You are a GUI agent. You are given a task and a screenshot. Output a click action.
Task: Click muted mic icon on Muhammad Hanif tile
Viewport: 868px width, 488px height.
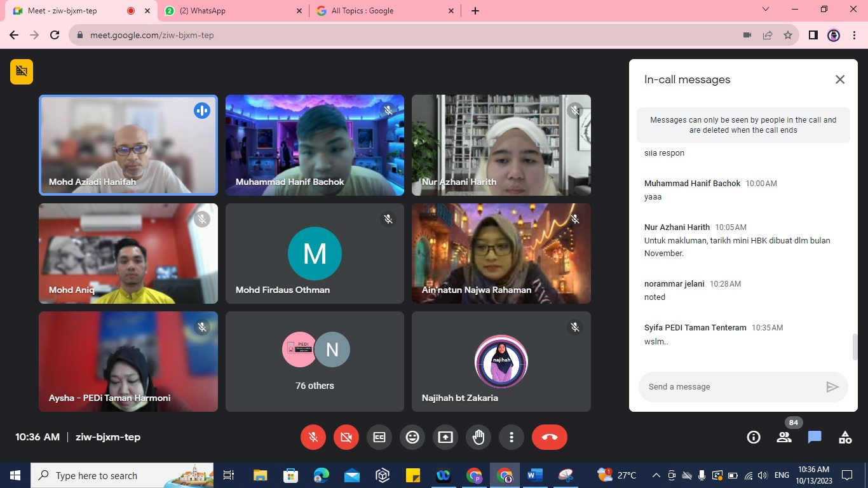[x=388, y=111]
